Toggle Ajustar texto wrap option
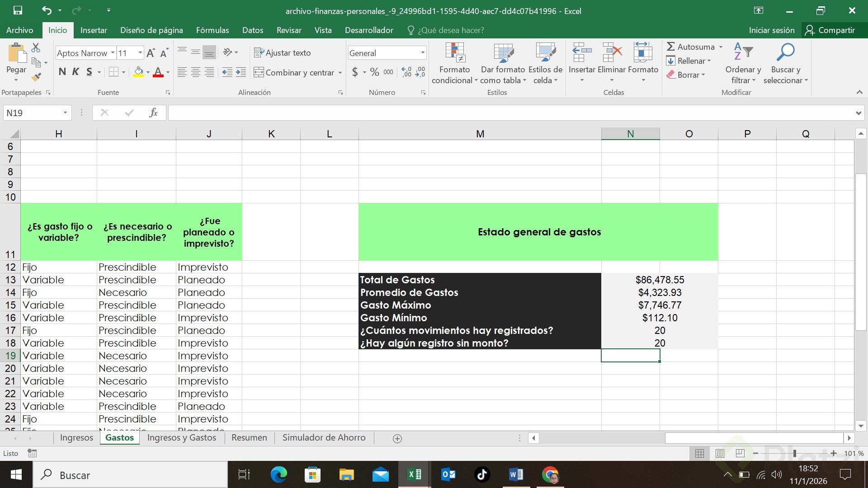 pyautogui.click(x=283, y=53)
